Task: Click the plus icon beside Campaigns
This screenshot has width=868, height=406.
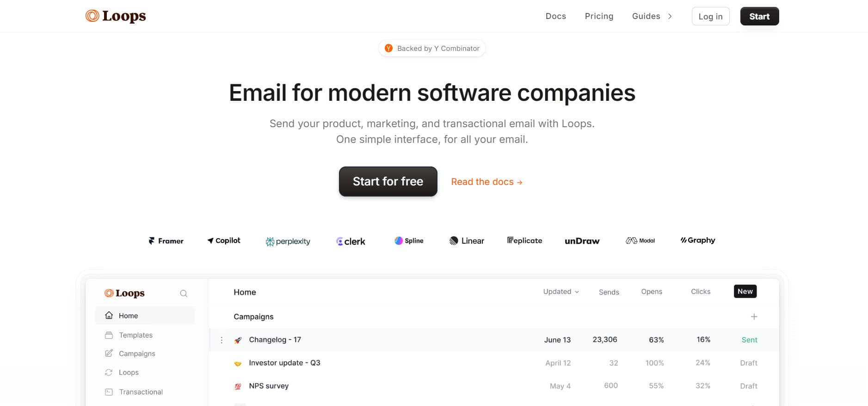Action: pyautogui.click(x=754, y=317)
